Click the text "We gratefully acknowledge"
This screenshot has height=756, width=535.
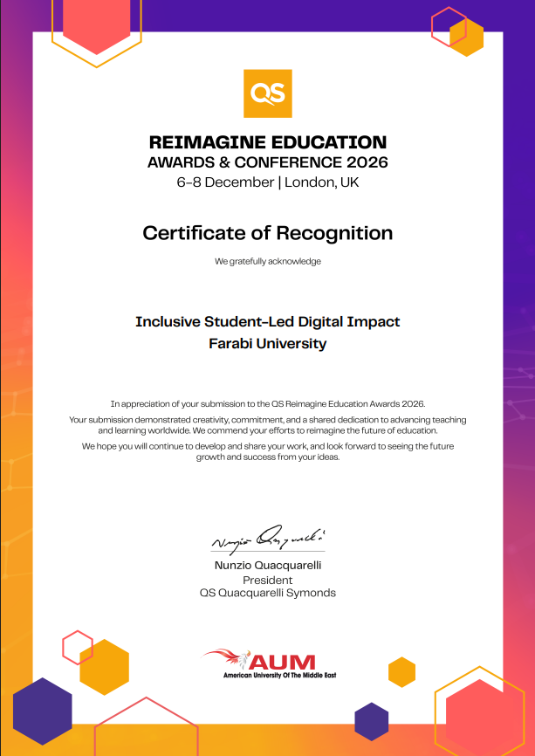pos(267,261)
